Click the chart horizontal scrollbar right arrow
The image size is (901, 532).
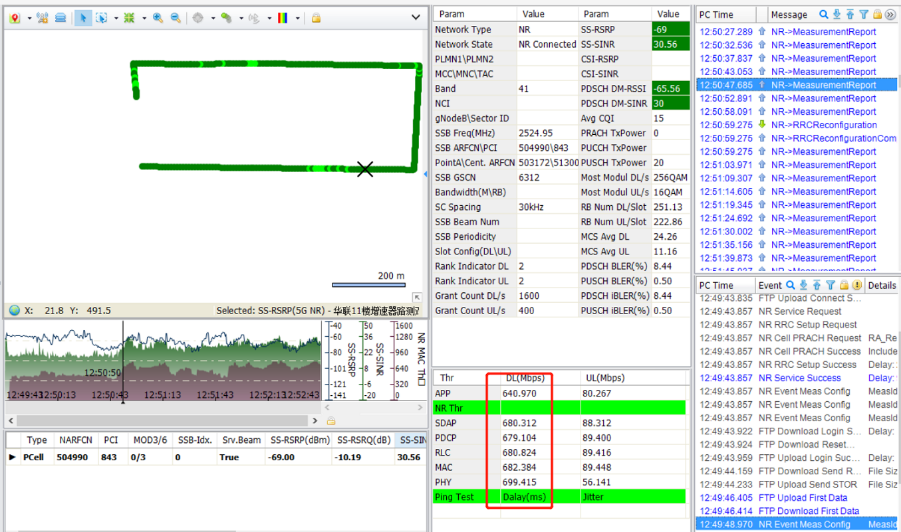[314, 421]
